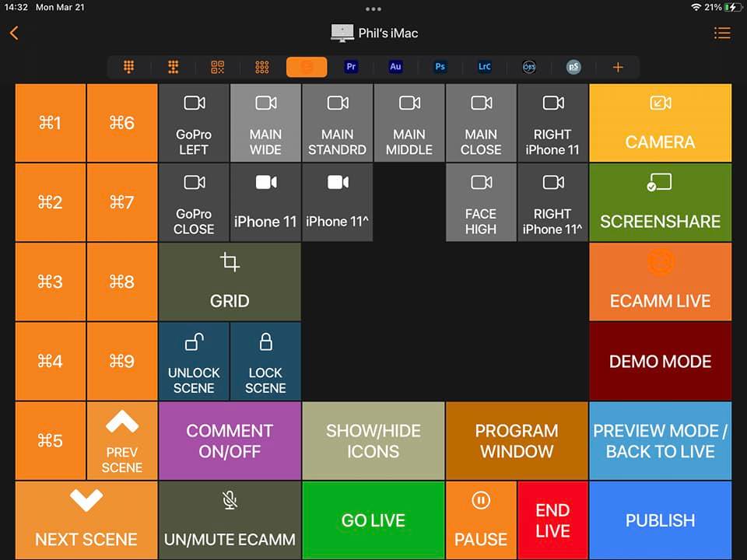The height and width of the screenshot is (560, 747).
Task: Select the highlighted orange Ecamm tab
Action: 307,67
